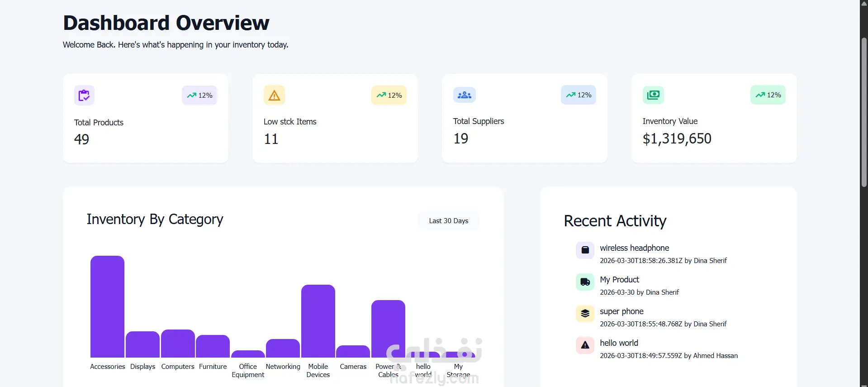Image resolution: width=868 pixels, height=387 pixels.
Task: Select the Mobile Devices bar in the chart
Action: (x=318, y=321)
